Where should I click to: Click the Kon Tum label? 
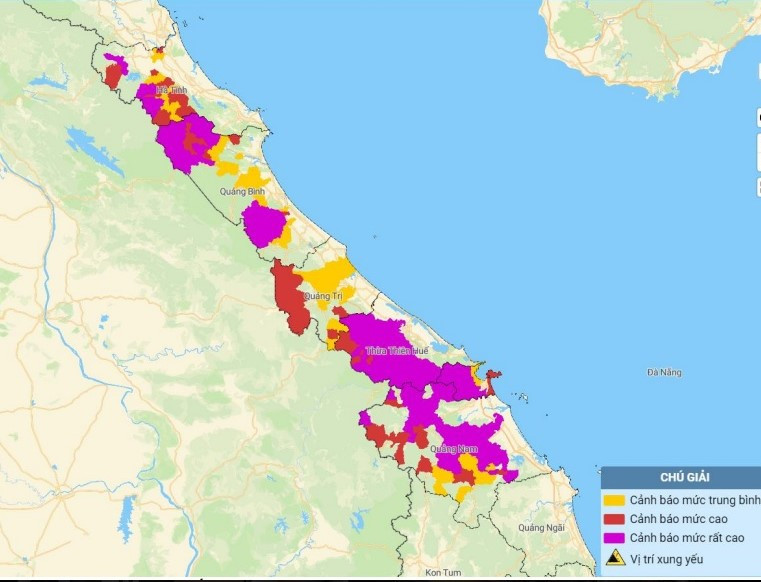[441, 572]
